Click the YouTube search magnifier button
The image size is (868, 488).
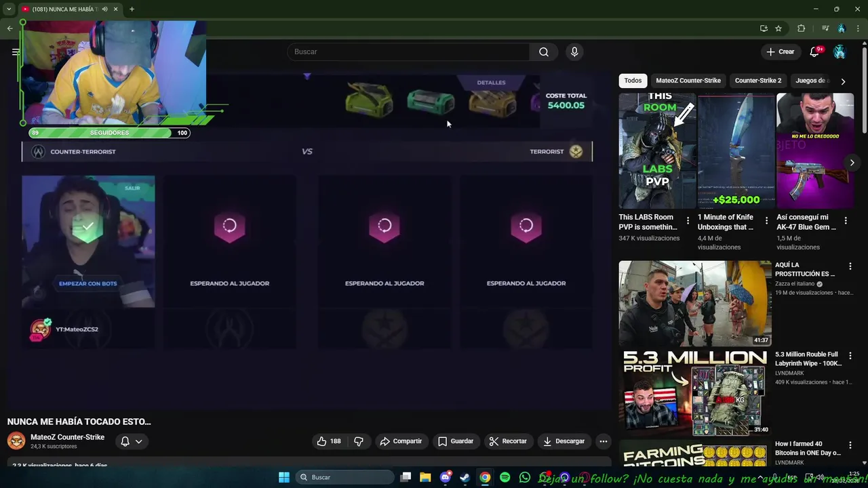point(544,52)
